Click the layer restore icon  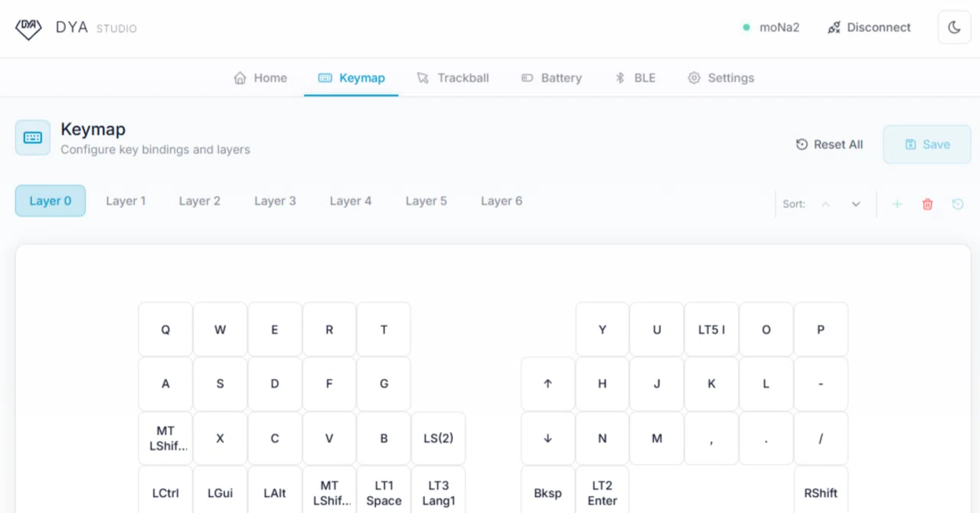tap(958, 204)
